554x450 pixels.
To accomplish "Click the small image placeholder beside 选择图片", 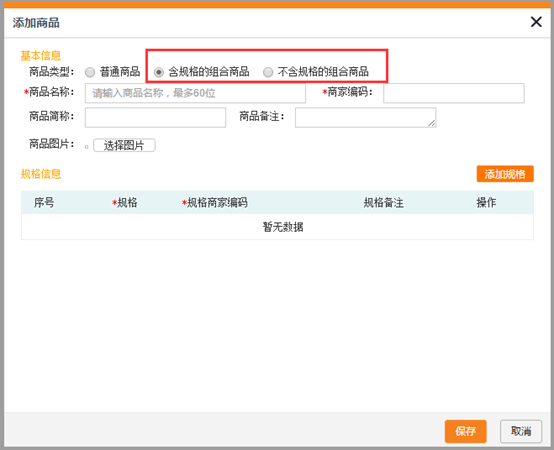I will pyautogui.click(x=87, y=147).
